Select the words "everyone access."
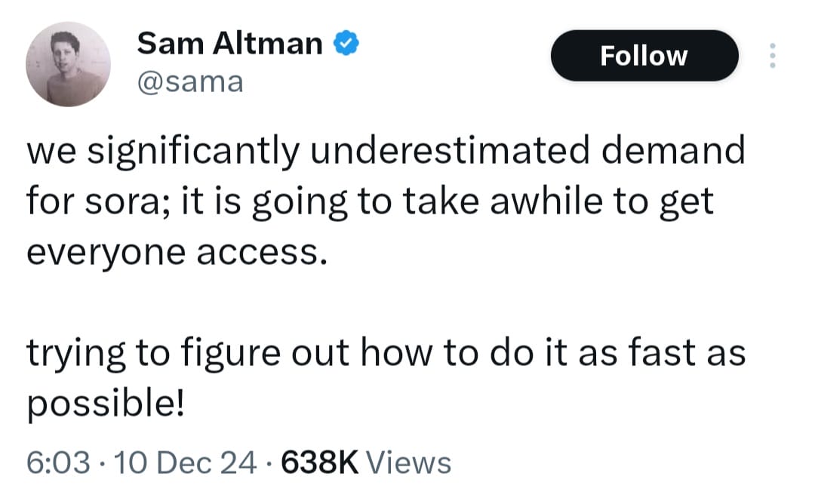This screenshot has height=504, width=815. (177, 253)
